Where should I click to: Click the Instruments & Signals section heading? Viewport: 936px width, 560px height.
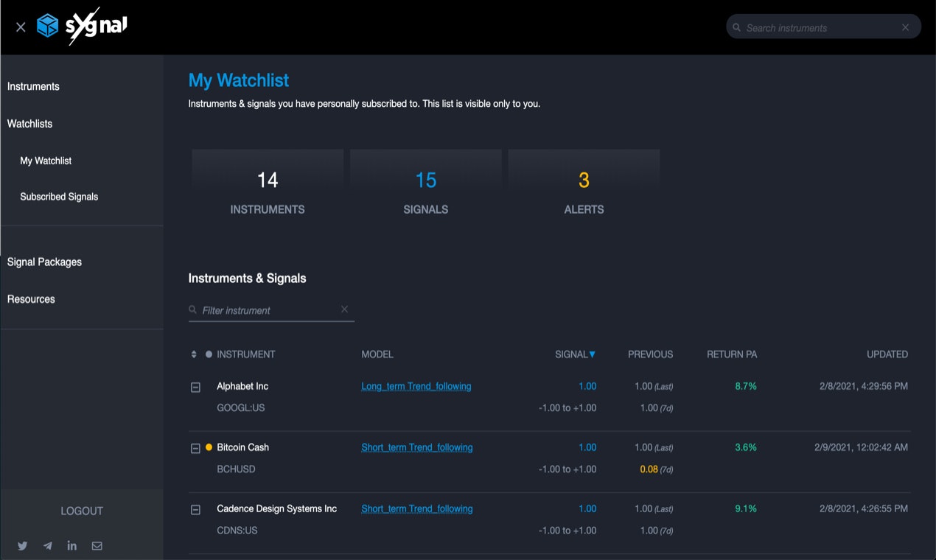pos(247,279)
